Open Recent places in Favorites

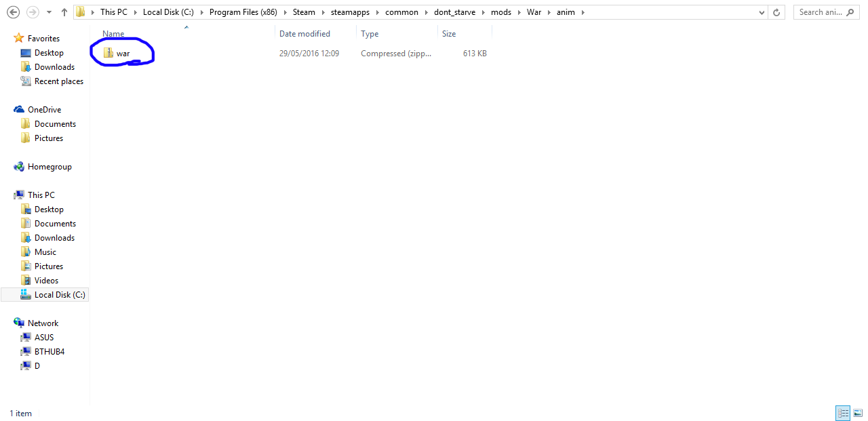(x=59, y=81)
